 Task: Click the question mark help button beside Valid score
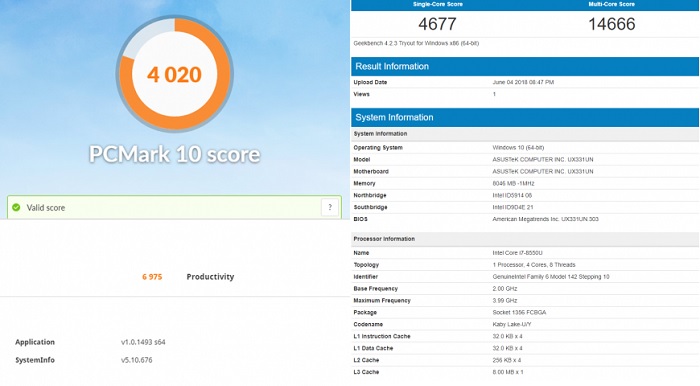[329, 207]
